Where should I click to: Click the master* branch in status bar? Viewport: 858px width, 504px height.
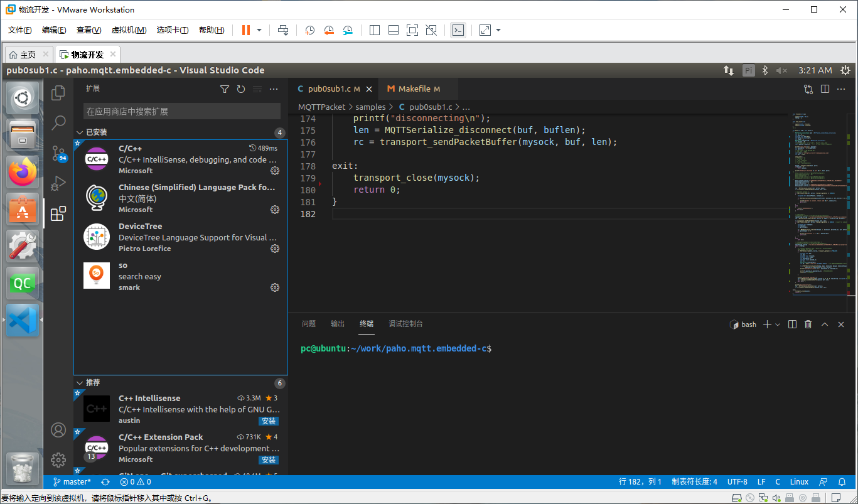[x=72, y=482]
